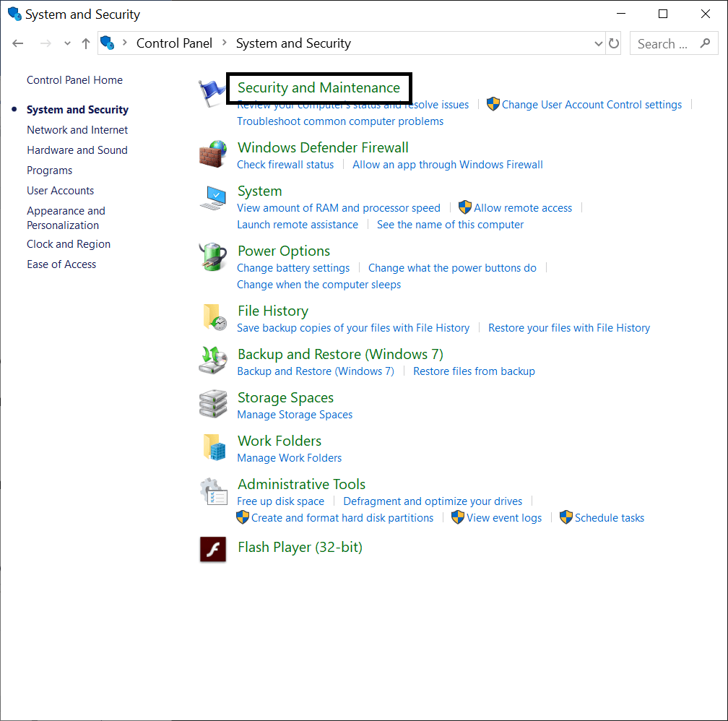Select the Power Options battery icon

212,256
